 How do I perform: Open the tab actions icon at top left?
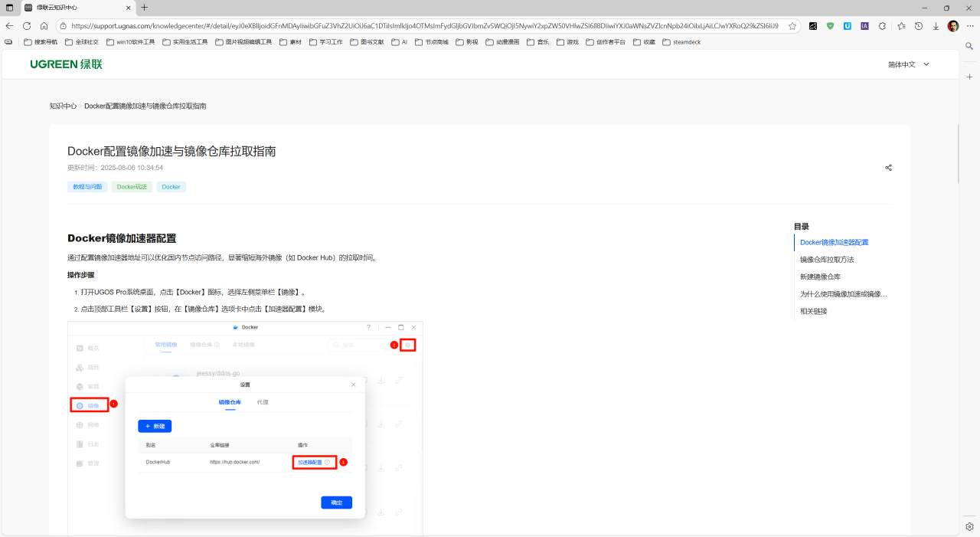pyautogui.click(x=9, y=7)
